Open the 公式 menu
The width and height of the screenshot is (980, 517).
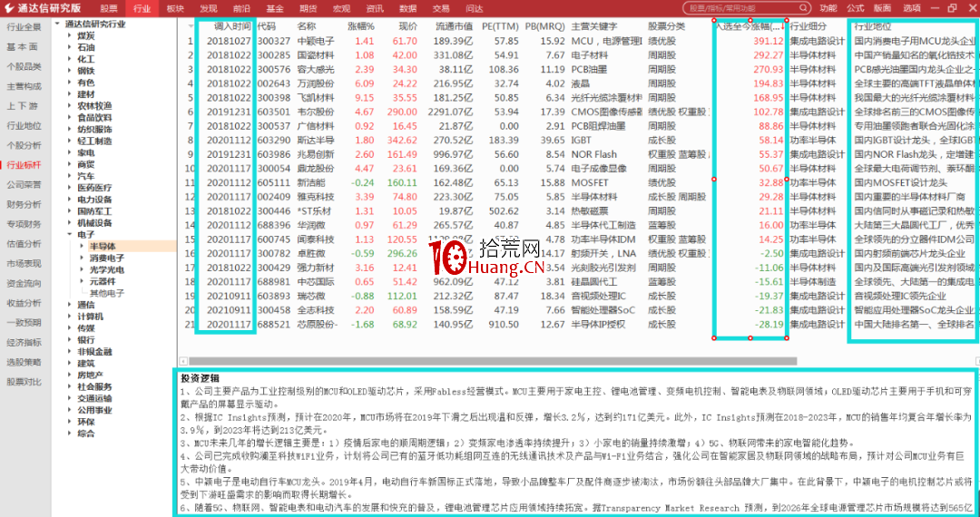tap(855, 8)
